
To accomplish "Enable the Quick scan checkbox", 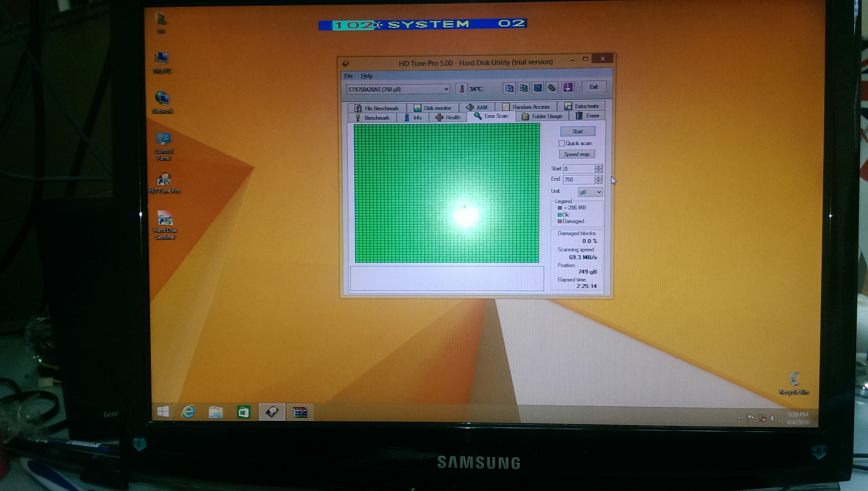I will (562, 143).
